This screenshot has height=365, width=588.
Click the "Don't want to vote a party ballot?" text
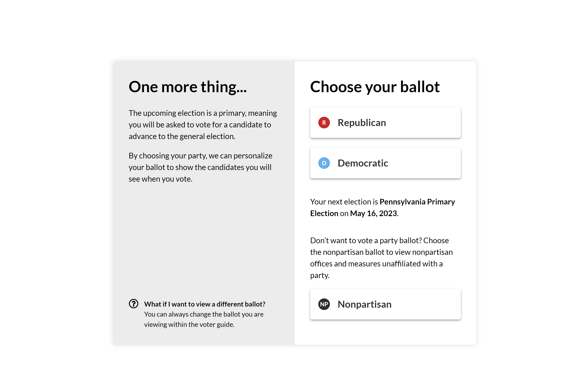pyautogui.click(x=366, y=240)
